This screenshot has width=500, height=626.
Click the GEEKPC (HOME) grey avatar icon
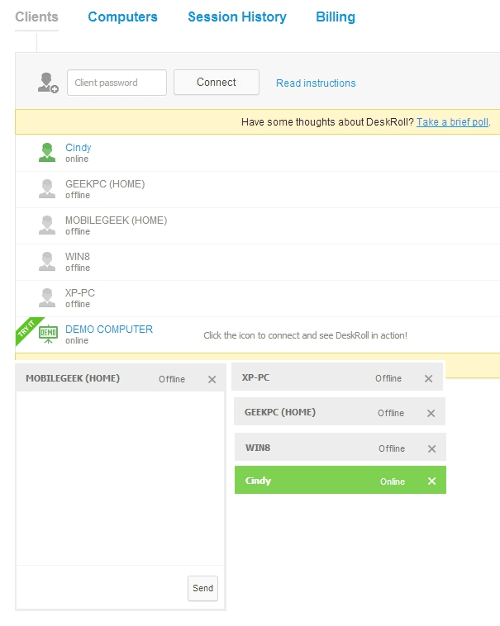[x=47, y=189]
